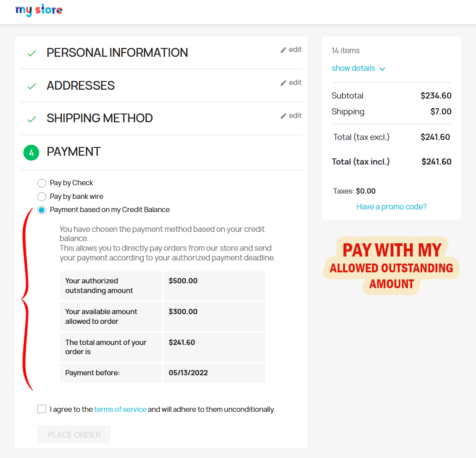Open the Personal Information step heading
The image size is (476, 458).
pos(117,53)
